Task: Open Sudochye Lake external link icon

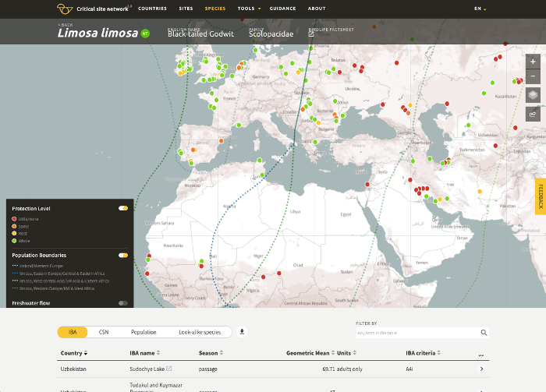Action: pyautogui.click(x=168, y=369)
